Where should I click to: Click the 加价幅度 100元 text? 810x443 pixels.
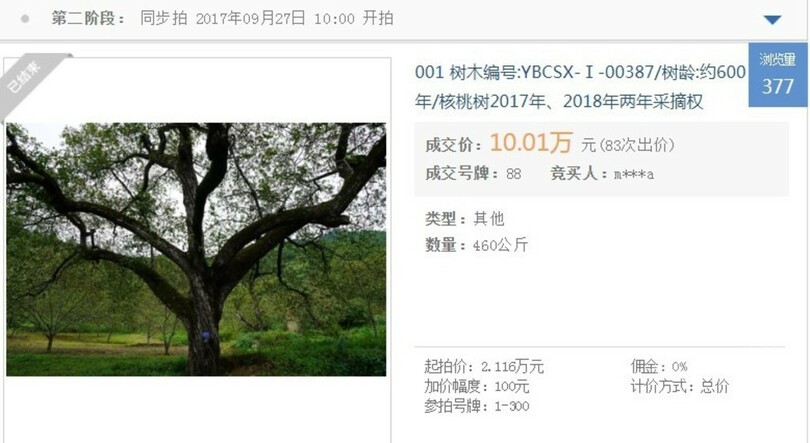tap(476, 386)
